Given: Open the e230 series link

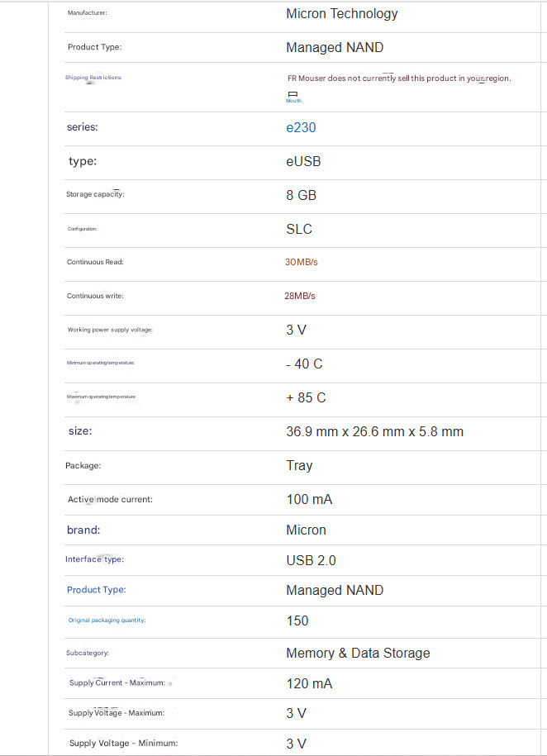Looking at the screenshot, I should [x=301, y=128].
